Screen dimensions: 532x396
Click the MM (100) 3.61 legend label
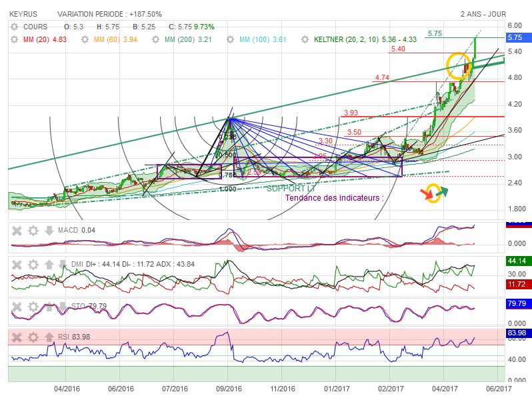(x=263, y=40)
